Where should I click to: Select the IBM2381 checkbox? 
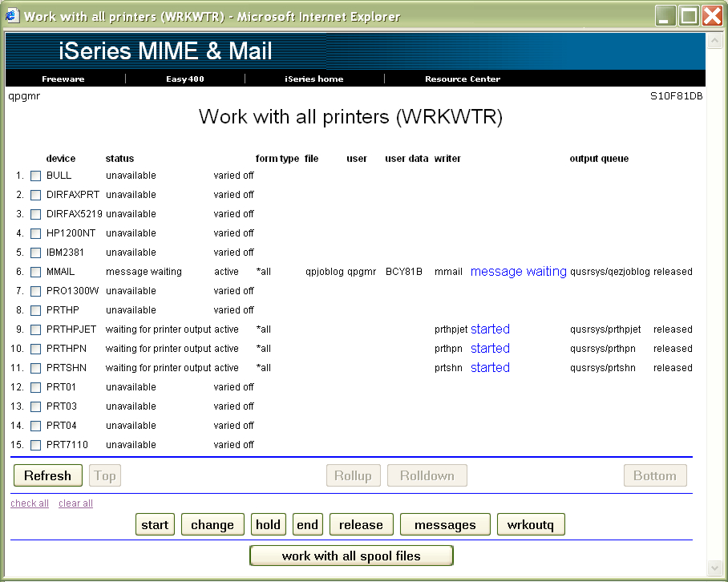[x=36, y=253]
